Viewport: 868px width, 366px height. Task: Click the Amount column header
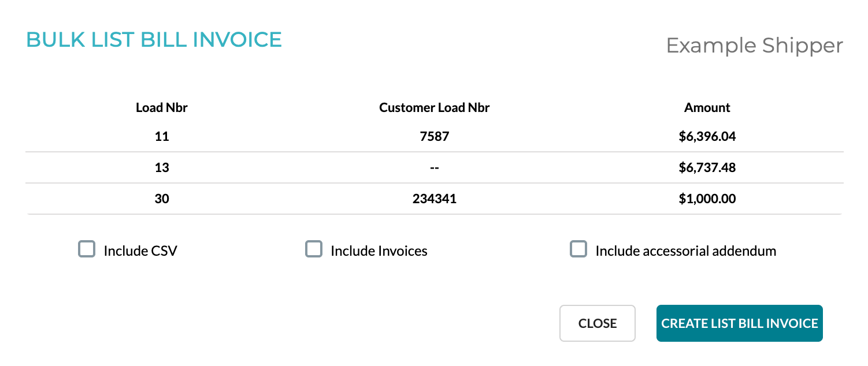point(707,107)
